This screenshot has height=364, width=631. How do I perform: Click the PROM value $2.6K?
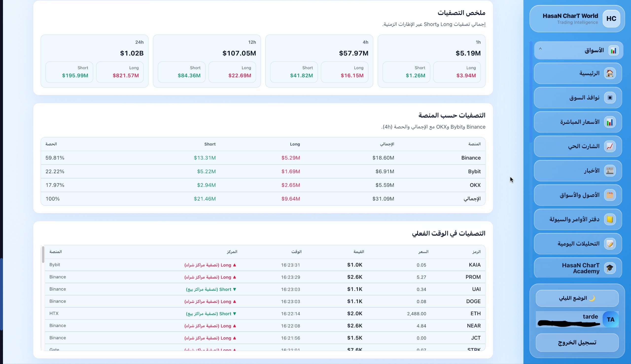354,277
